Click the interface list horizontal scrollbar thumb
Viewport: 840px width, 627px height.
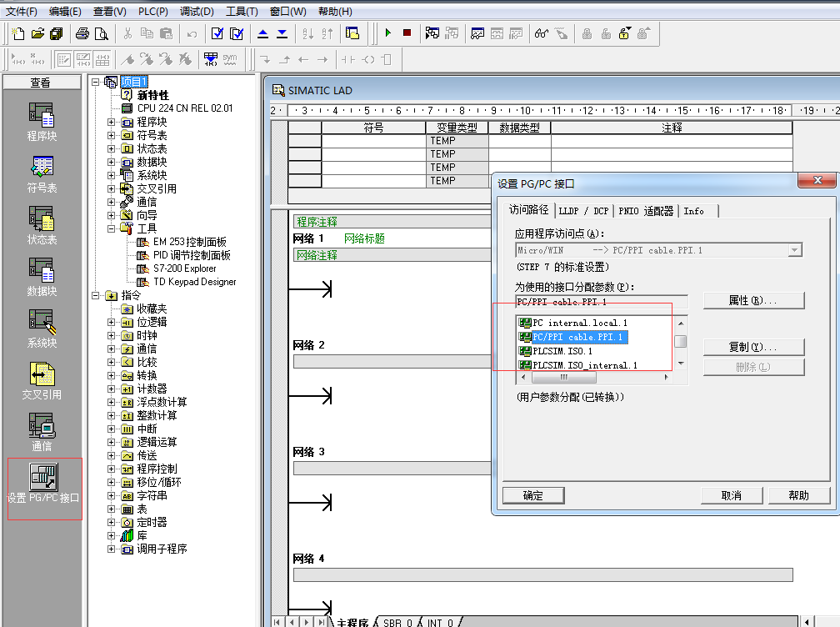pyautogui.click(x=563, y=377)
